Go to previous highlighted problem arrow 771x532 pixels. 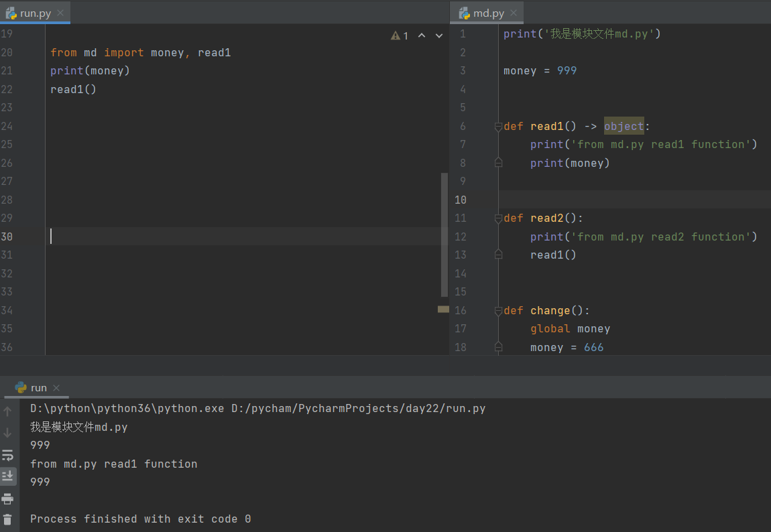pyautogui.click(x=422, y=36)
